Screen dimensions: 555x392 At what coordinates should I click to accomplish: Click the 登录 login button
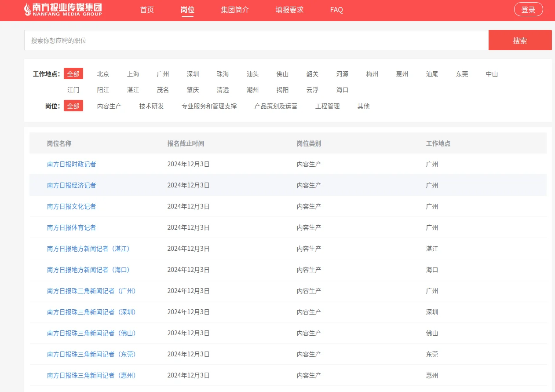pyautogui.click(x=529, y=9)
